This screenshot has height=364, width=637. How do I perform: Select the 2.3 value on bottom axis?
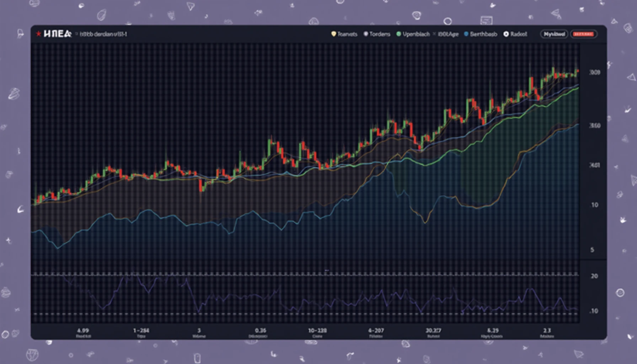point(547,330)
